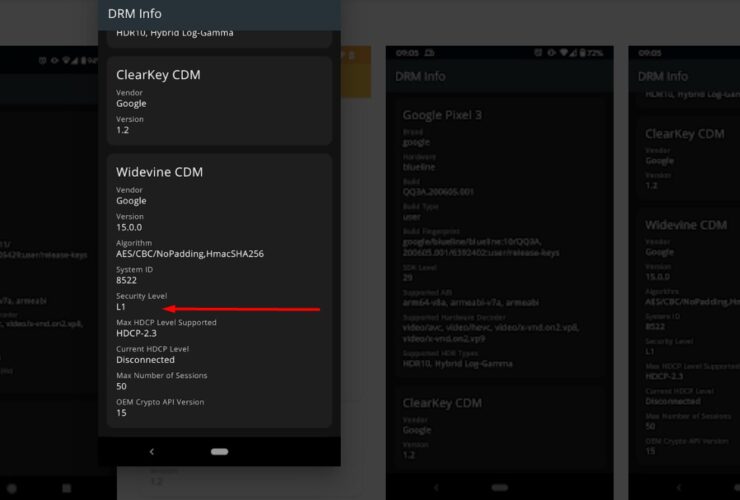Click the SDK level 29 in the Pixel 3 screenshot
740x500 pixels.
point(407,278)
